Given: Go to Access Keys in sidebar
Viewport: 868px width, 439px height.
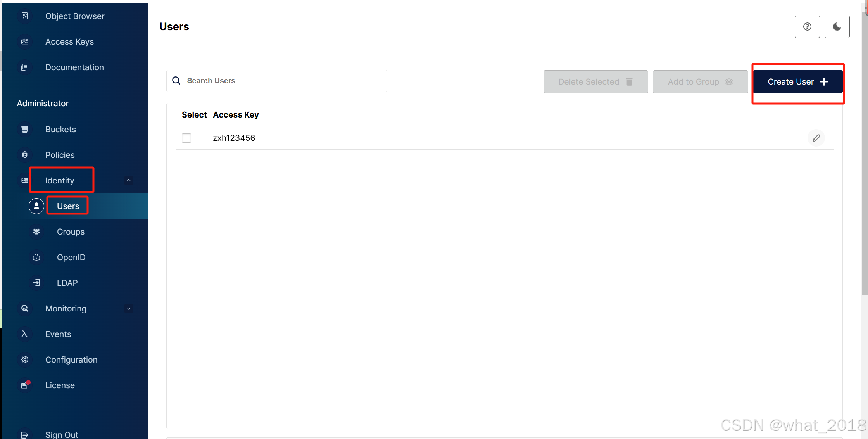Looking at the screenshot, I should pyautogui.click(x=69, y=41).
